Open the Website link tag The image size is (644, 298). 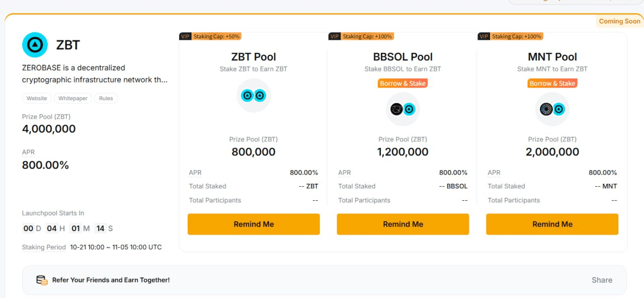[37, 98]
